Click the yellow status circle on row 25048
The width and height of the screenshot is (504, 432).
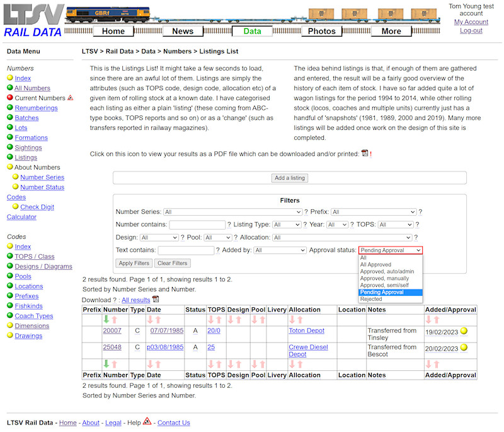point(463,347)
